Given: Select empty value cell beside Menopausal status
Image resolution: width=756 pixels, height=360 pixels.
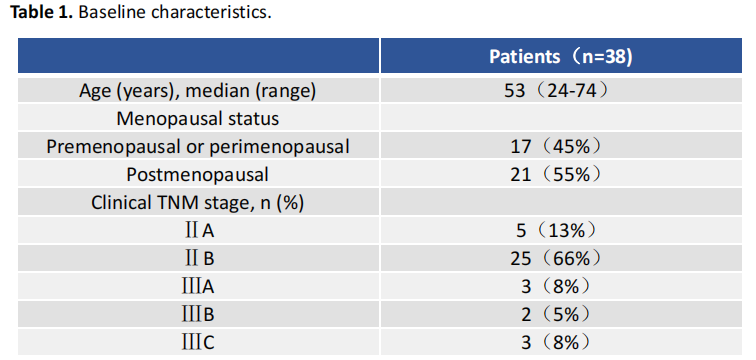Looking at the screenshot, I should pos(561,118).
